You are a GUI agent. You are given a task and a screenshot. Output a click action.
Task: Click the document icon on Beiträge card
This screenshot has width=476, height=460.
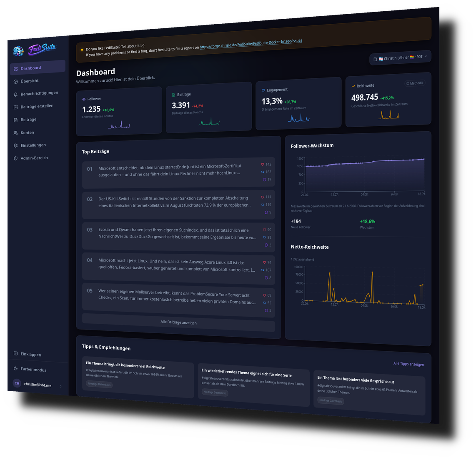(173, 95)
